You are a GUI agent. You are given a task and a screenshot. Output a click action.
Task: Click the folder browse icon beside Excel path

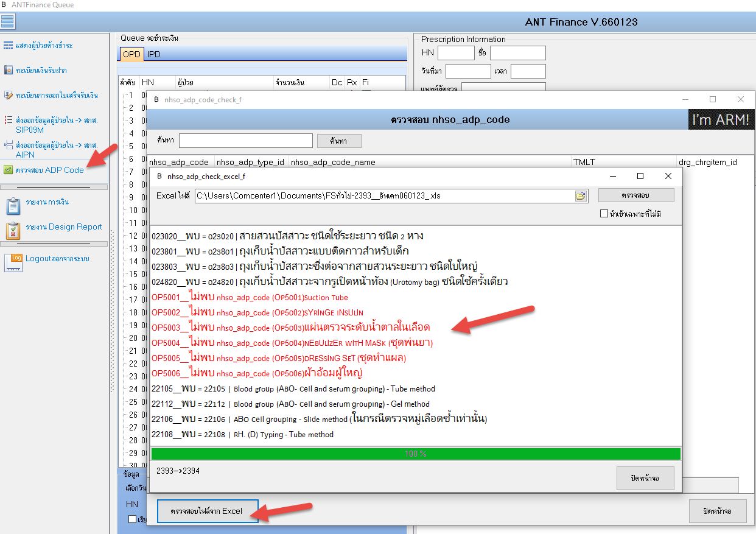click(x=581, y=195)
